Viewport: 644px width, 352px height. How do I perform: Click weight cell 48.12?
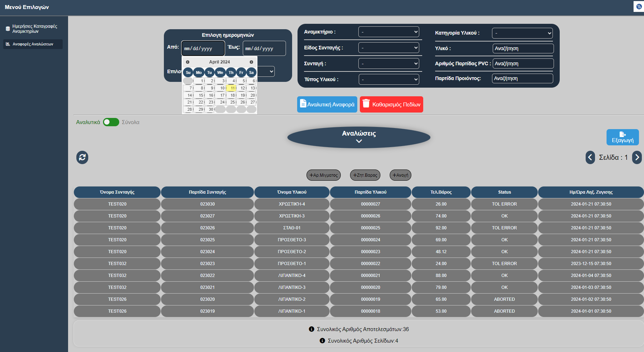441,252
